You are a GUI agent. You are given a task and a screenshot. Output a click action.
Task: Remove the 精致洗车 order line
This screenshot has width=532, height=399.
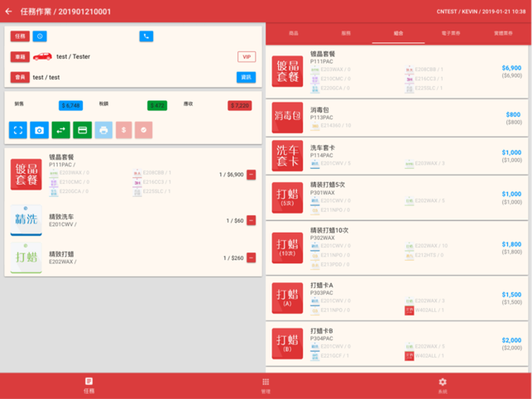point(251,220)
